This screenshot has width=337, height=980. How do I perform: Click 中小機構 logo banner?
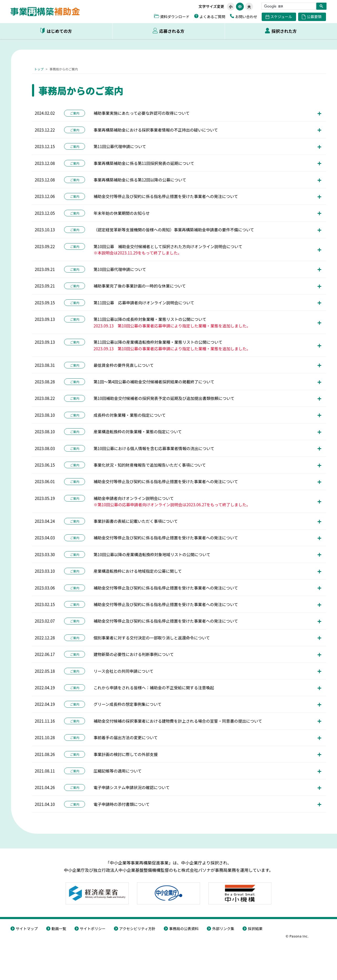(240, 893)
